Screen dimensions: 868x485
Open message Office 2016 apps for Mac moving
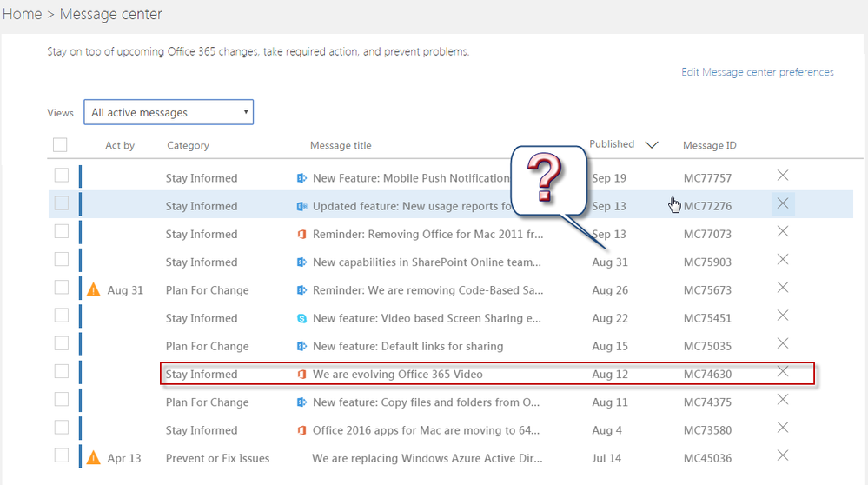coord(426,430)
